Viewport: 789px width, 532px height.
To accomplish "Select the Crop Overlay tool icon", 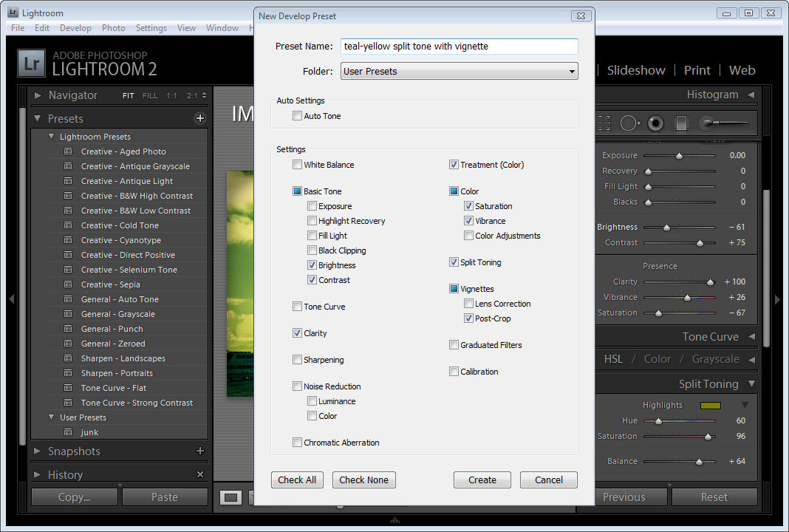I will [x=603, y=123].
